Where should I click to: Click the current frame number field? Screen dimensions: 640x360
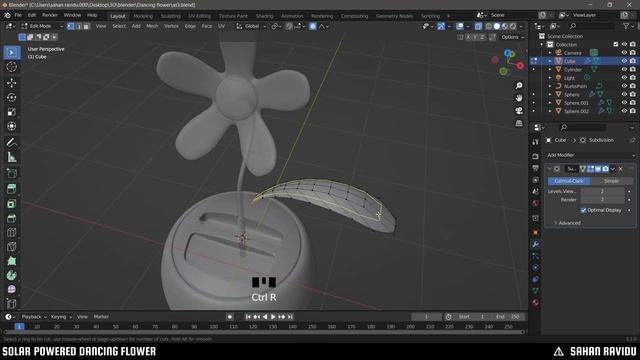point(426,317)
